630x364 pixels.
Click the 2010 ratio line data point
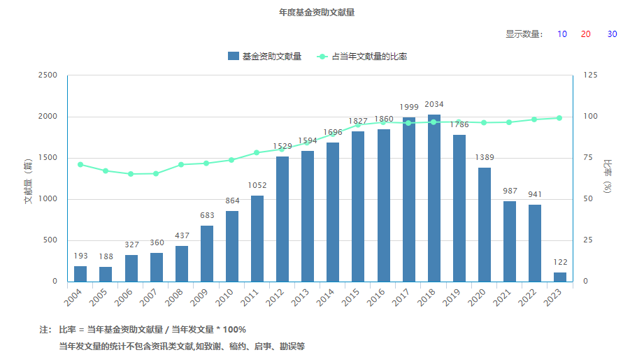coord(231,160)
